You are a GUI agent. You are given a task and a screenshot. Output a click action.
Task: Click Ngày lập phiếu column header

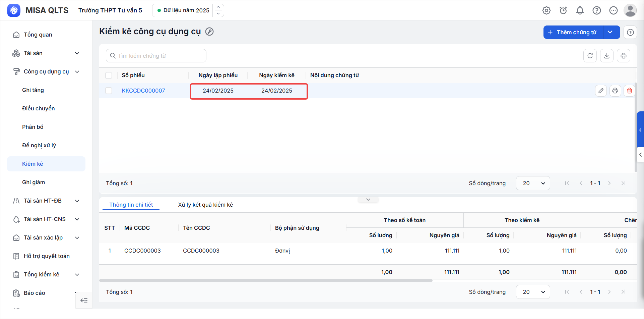(218, 75)
